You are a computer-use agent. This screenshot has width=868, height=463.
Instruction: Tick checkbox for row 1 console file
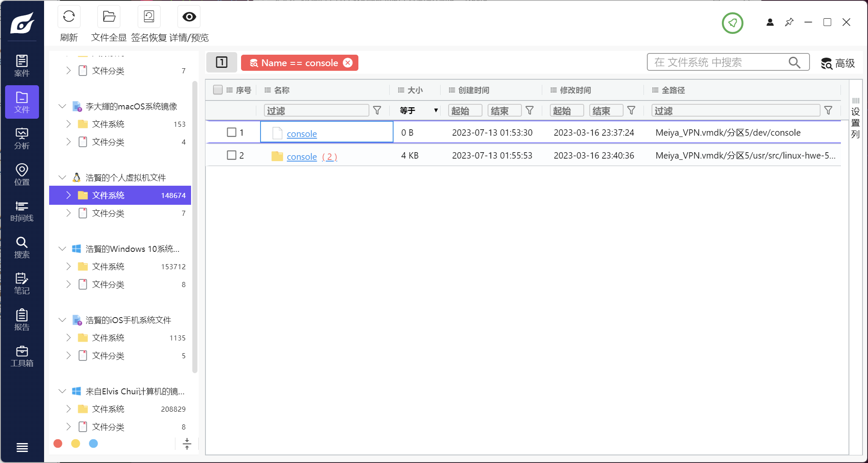pyautogui.click(x=231, y=132)
